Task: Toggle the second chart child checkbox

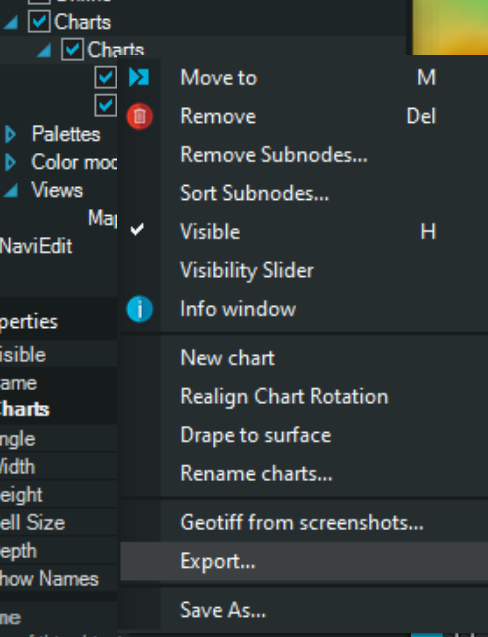Action: pos(106,105)
